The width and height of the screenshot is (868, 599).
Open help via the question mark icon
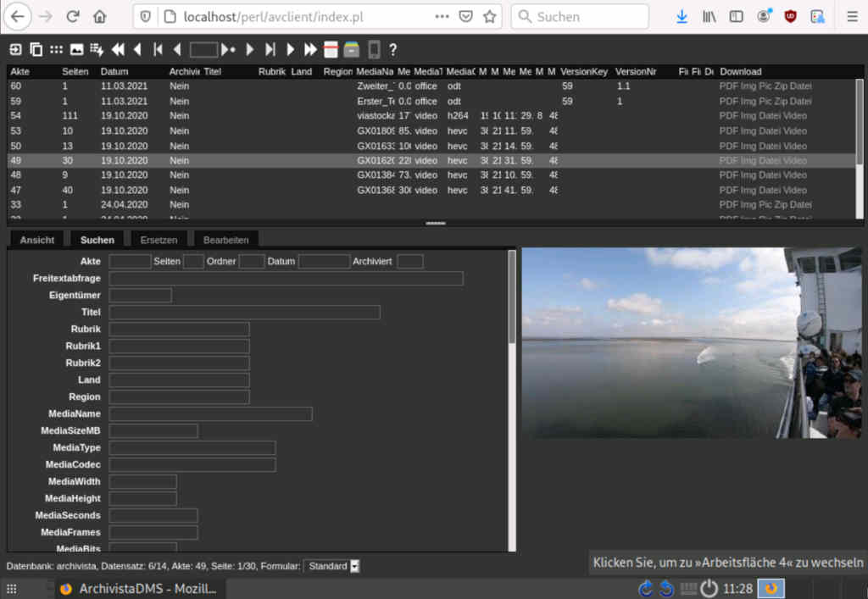coord(392,50)
